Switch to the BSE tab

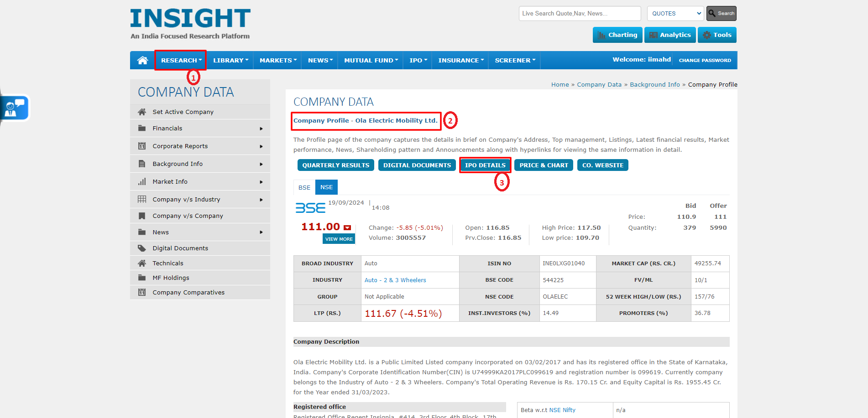pos(304,187)
